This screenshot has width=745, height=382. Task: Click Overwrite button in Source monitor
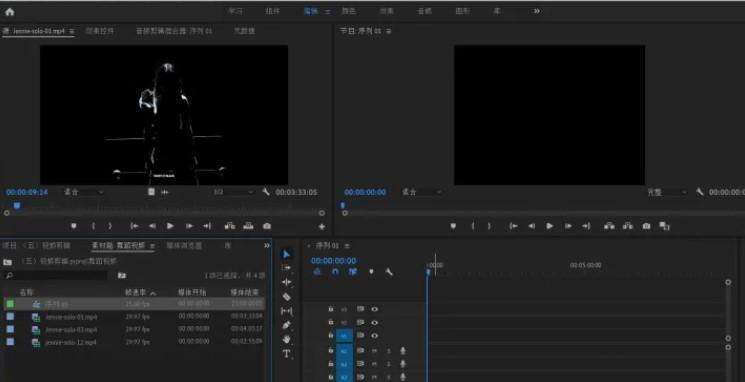(x=248, y=226)
